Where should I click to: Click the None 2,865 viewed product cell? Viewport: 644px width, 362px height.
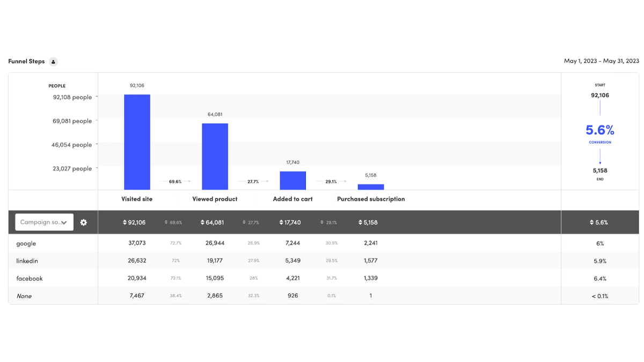click(215, 295)
